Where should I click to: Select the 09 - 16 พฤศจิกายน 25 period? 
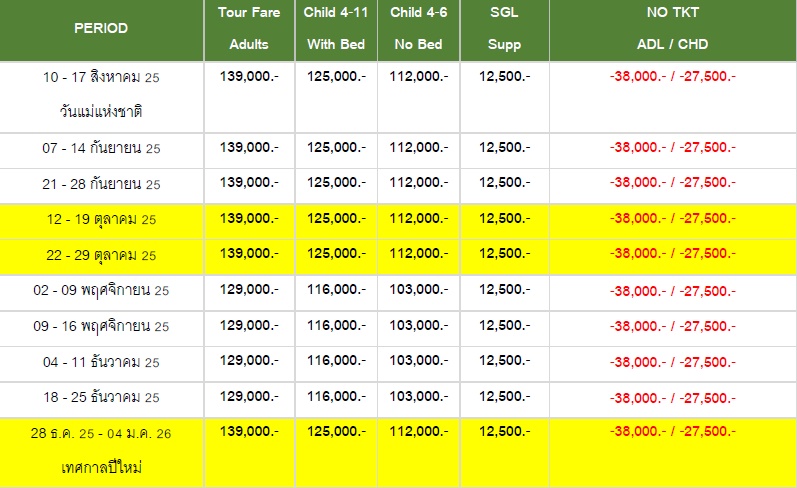coord(101,326)
